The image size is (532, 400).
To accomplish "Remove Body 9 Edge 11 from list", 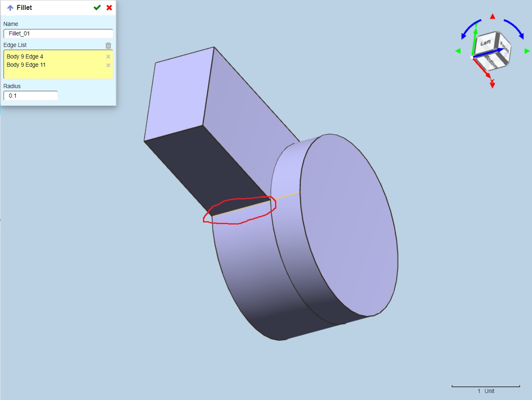I will click(108, 65).
